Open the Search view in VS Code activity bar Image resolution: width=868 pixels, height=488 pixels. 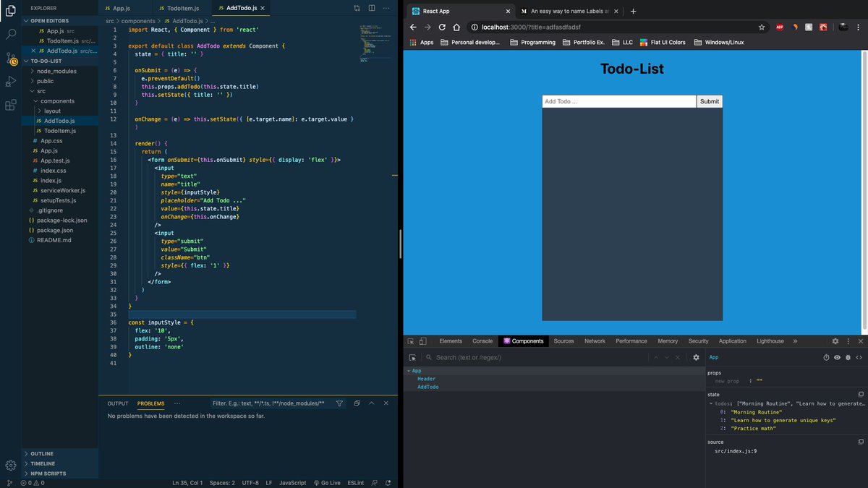[x=11, y=34]
